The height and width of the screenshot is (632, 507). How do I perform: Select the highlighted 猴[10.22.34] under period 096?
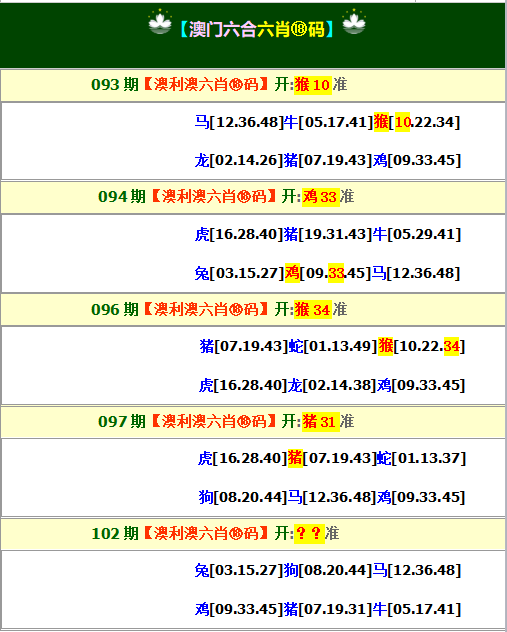422,346
